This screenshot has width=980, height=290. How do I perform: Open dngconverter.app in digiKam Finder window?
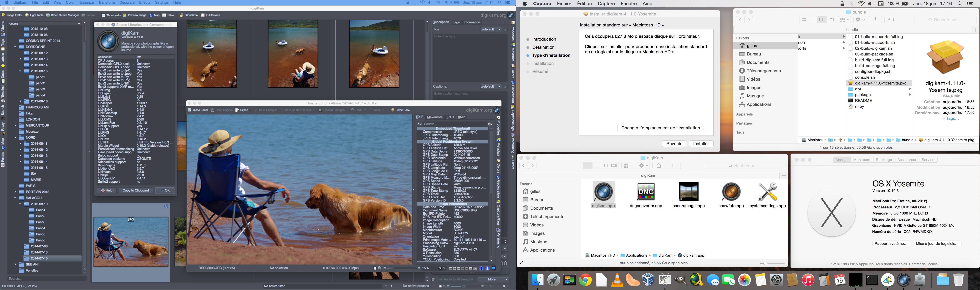[x=646, y=195]
